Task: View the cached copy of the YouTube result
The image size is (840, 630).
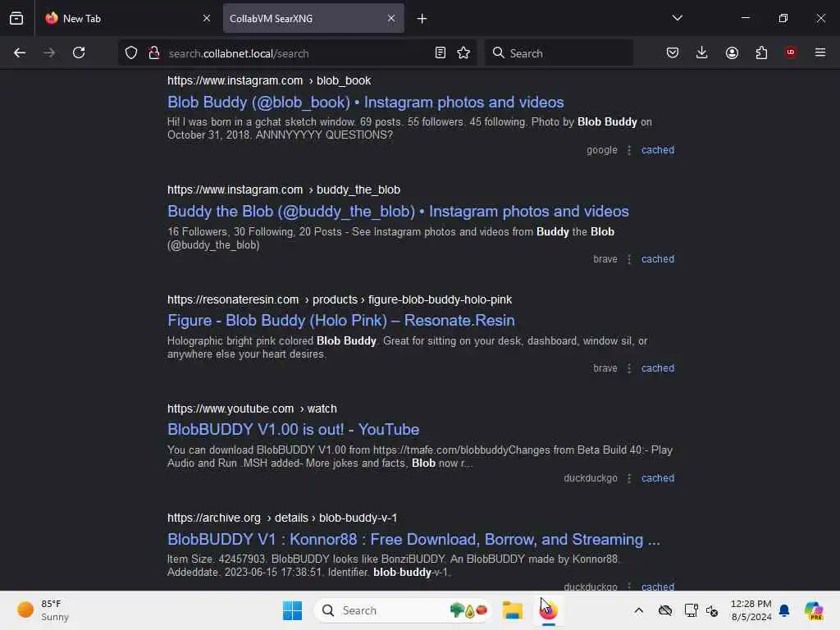Action: click(x=658, y=478)
